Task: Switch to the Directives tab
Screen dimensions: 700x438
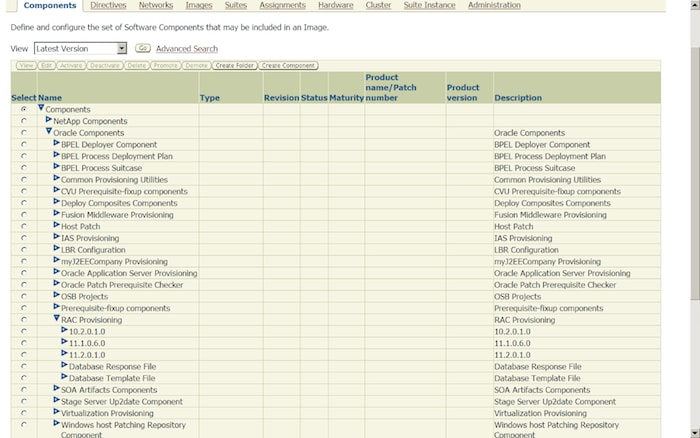Action: [x=108, y=5]
